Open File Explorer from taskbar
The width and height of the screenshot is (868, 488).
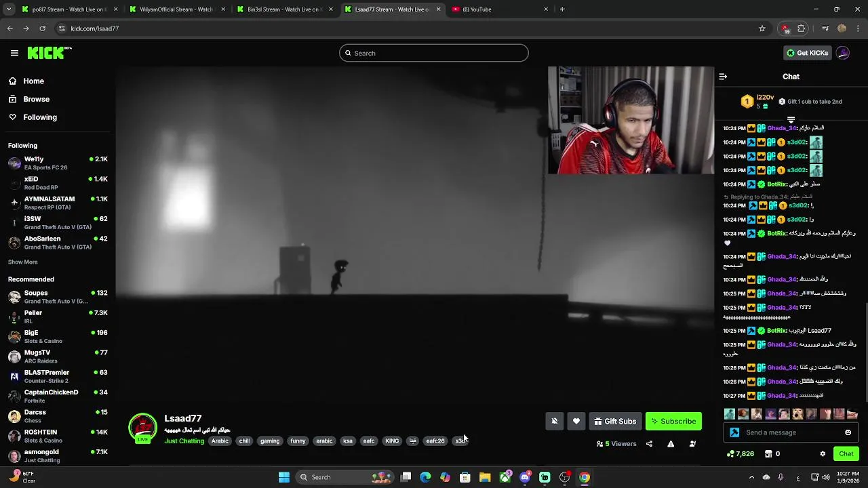pos(485,477)
